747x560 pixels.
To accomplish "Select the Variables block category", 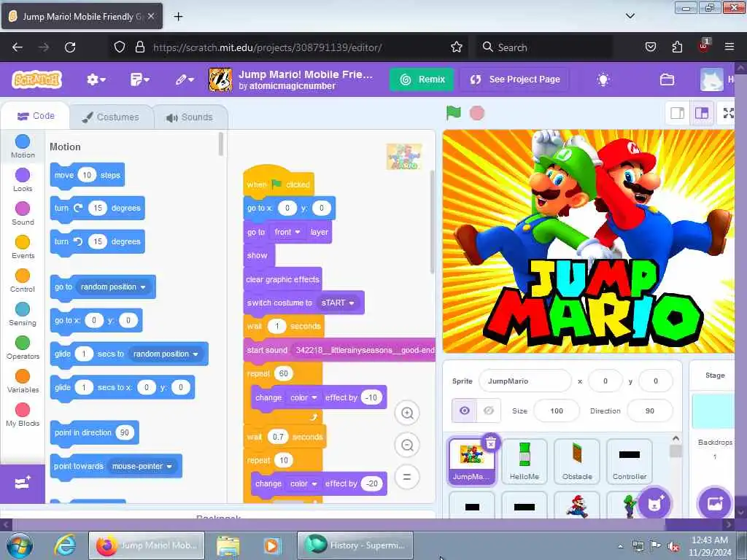I will [23, 381].
